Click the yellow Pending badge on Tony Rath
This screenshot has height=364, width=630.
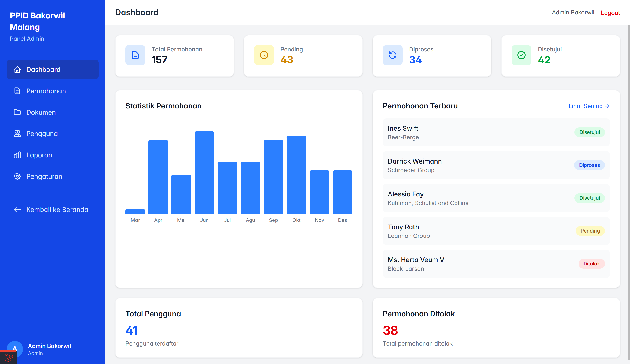pos(590,231)
